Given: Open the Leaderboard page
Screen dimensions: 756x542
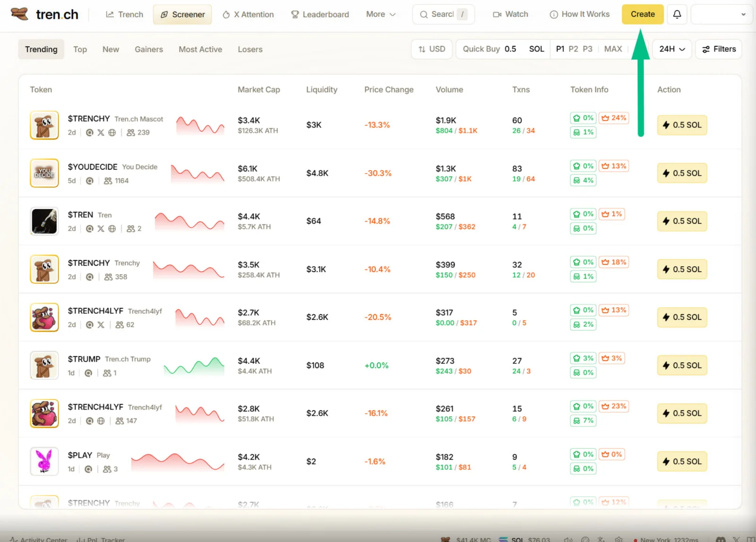Looking at the screenshot, I should (320, 14).
